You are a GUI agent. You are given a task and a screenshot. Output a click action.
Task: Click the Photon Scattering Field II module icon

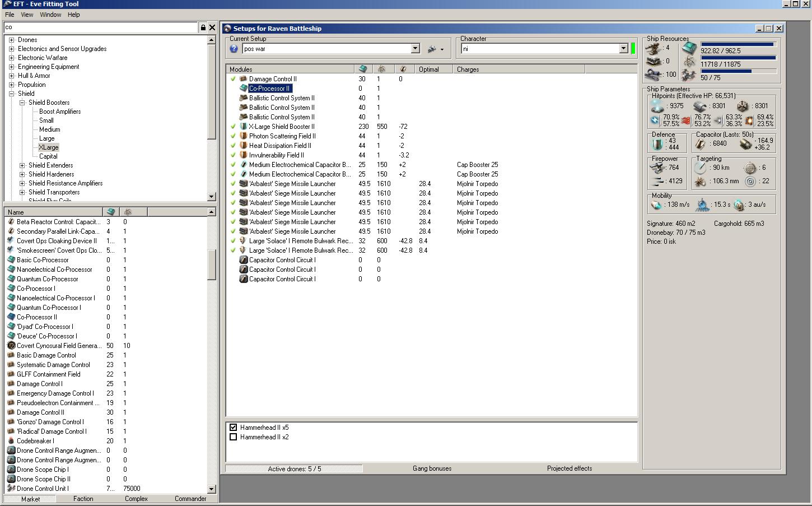click(243, 136)
